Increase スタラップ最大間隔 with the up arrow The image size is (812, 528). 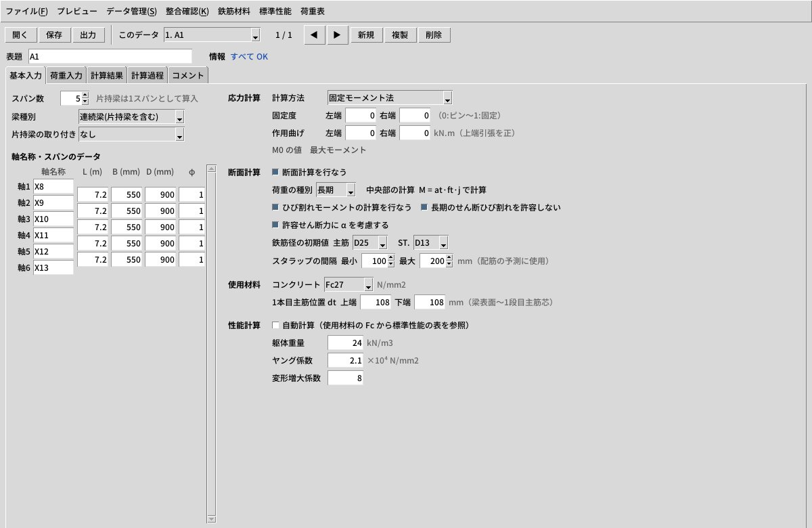click(449, 257)
